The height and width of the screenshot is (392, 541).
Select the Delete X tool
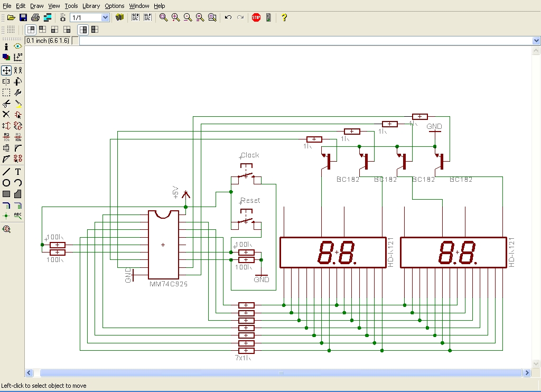click(6, 115)
